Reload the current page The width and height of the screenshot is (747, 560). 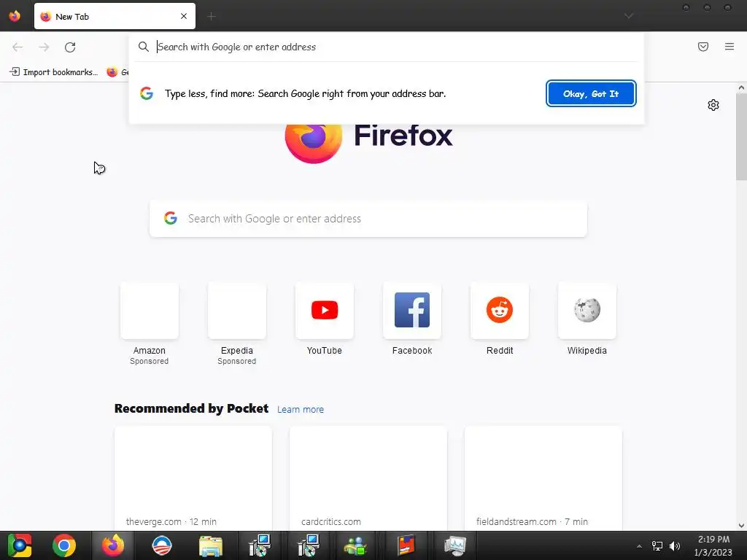pyautogui.click(x=70, y=47)
